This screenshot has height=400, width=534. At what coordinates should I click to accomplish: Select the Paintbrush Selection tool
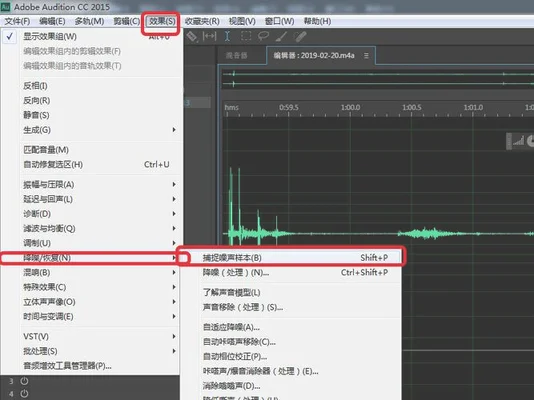(x=281, y=36)
